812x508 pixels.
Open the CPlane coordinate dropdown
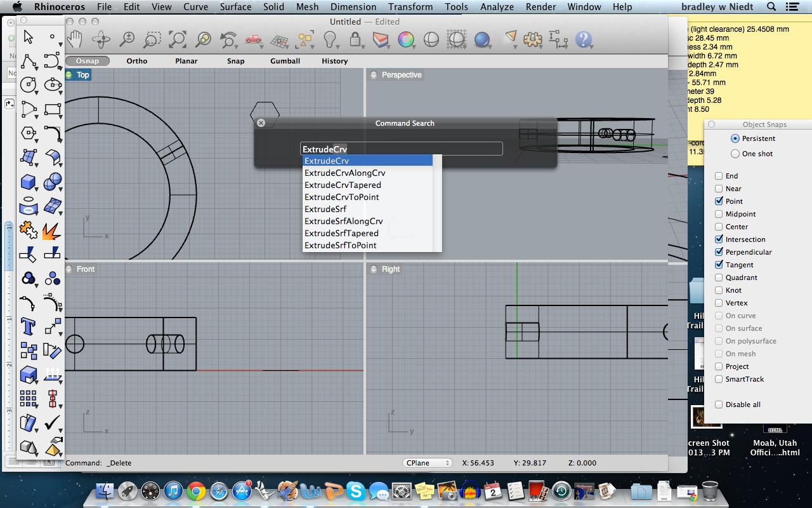(x=428, y=463)
